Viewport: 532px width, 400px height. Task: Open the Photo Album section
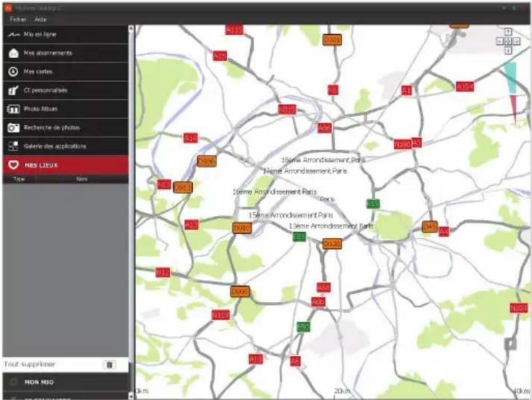coord(66,109)
